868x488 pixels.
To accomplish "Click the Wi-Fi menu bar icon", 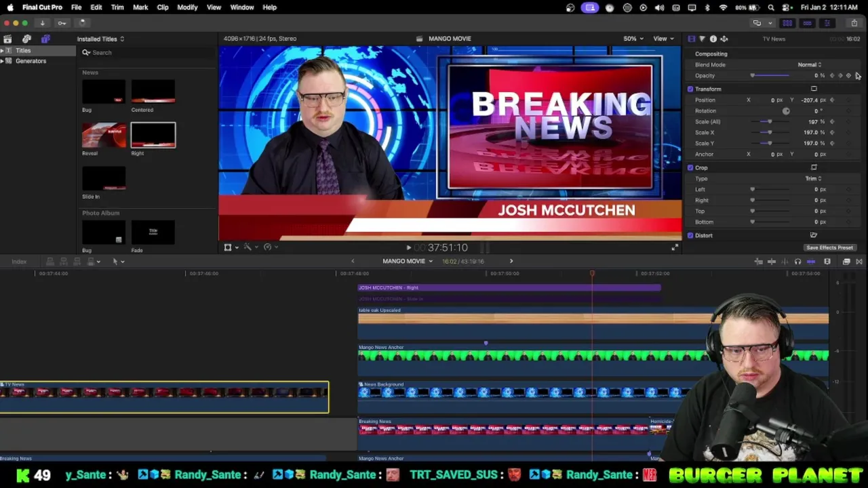I will pos(723,7).
